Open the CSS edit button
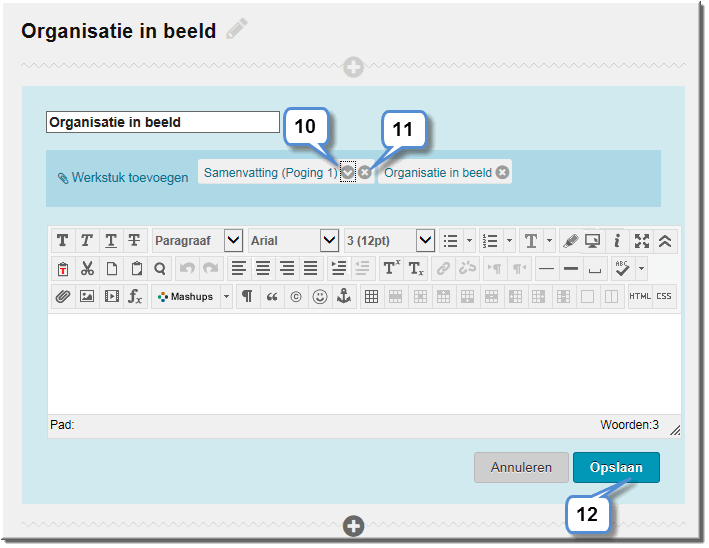This screenshot has width=709, height=548. click(664, 297)
